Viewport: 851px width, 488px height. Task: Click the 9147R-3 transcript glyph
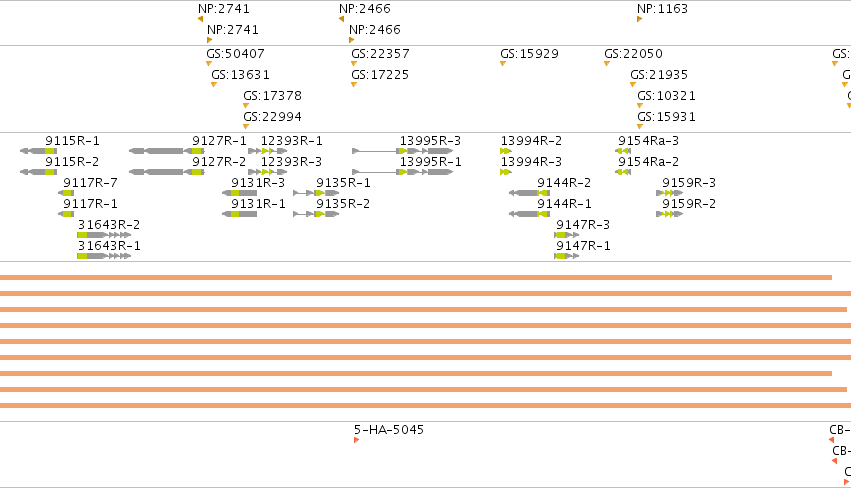(x=567, y=235)
